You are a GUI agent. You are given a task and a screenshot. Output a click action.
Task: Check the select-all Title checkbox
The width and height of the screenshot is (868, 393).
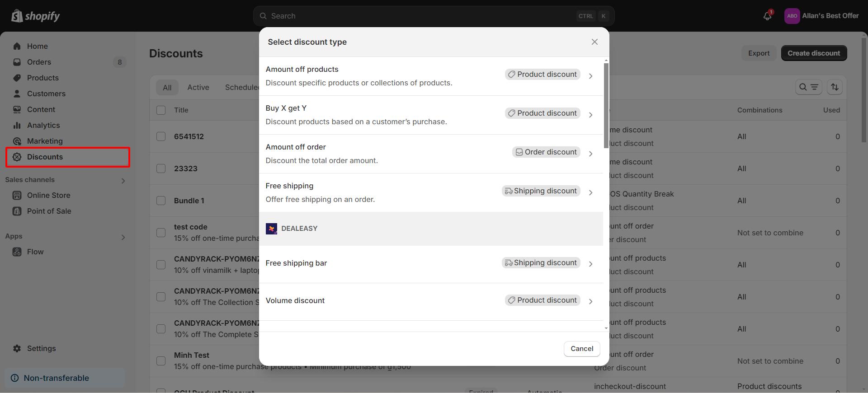click(161, 110)
